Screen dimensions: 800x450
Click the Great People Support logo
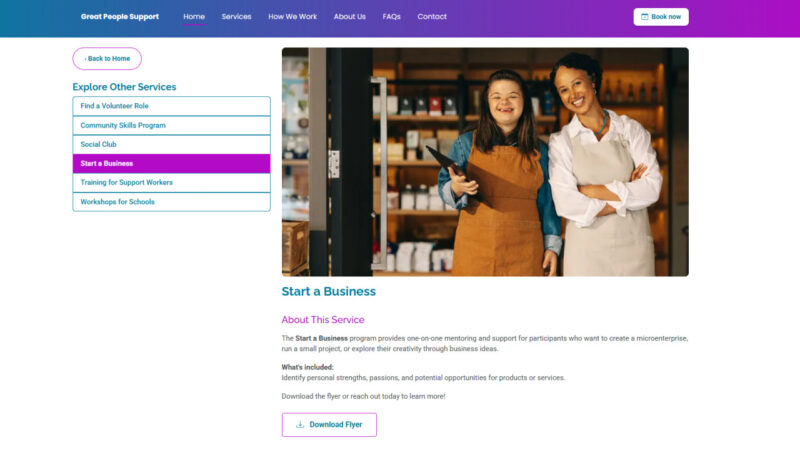119,17
